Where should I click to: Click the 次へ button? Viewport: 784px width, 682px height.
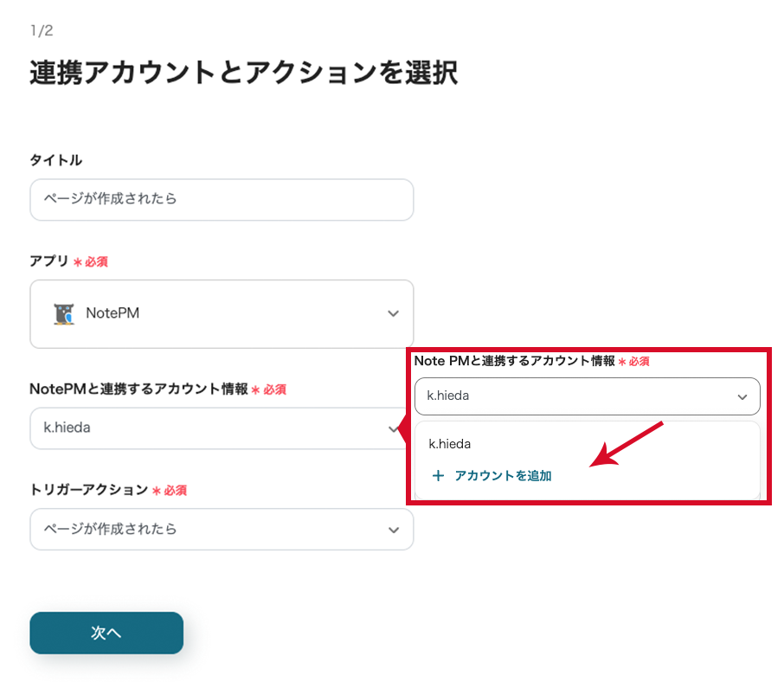click(x=106, y=633)
